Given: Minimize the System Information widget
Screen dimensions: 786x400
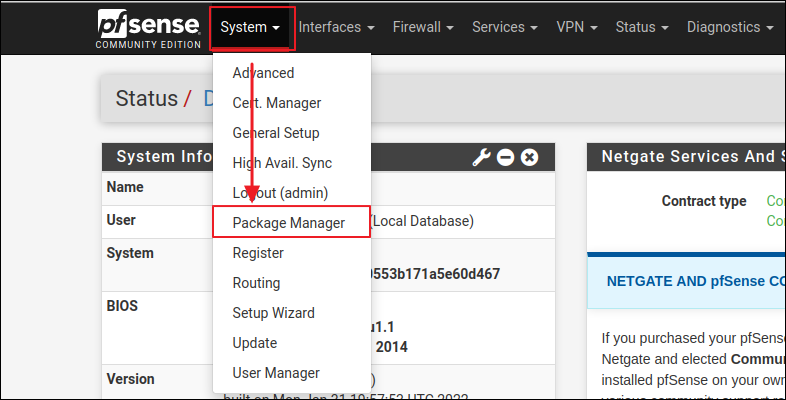Looking at the screenshot, I should click(505, 157).
